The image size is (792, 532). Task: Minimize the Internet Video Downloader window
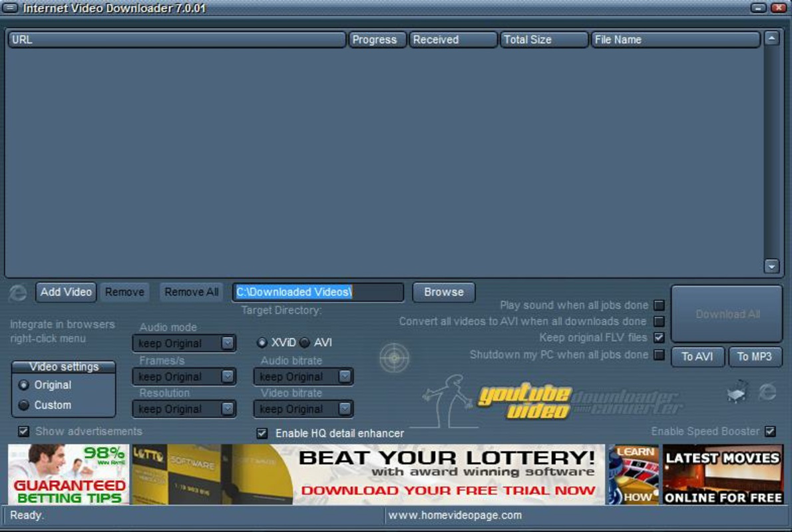coord(758,7)
